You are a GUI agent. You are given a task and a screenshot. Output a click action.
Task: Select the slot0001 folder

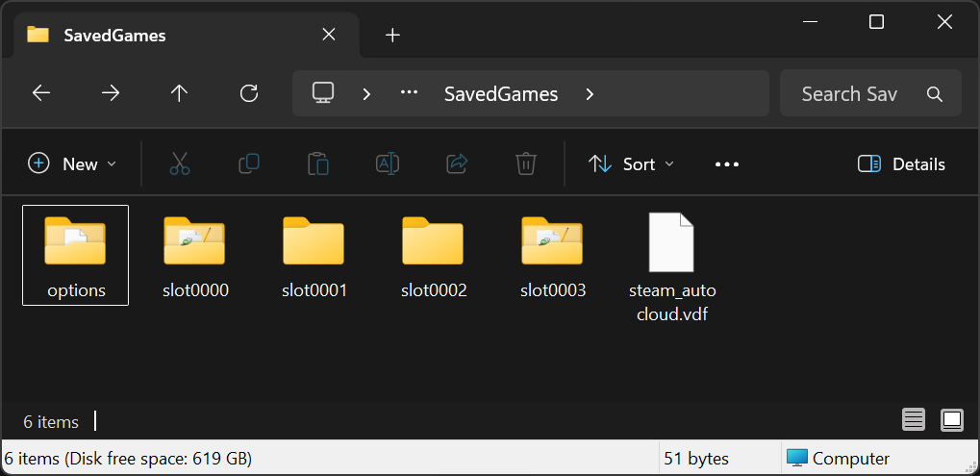(314, 256)
